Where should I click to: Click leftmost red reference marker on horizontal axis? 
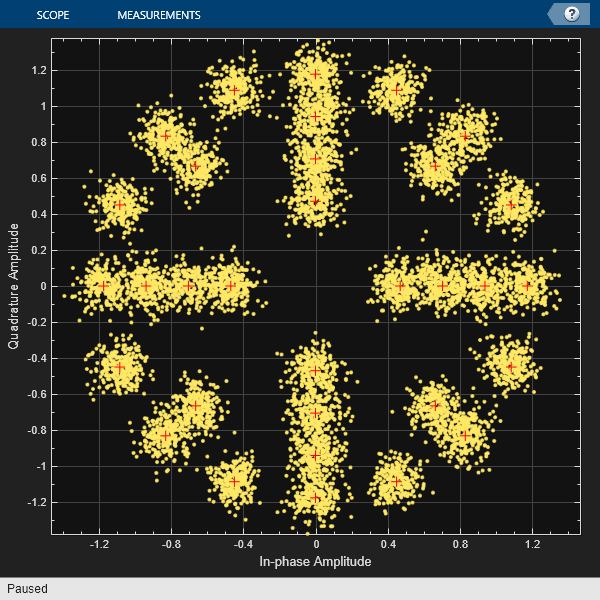coord(103,286)
